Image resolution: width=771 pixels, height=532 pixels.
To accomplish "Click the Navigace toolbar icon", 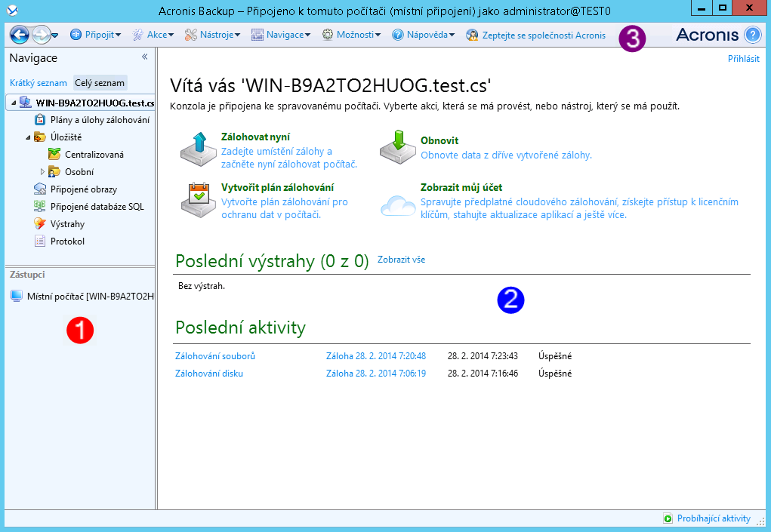I will point(258,35).
